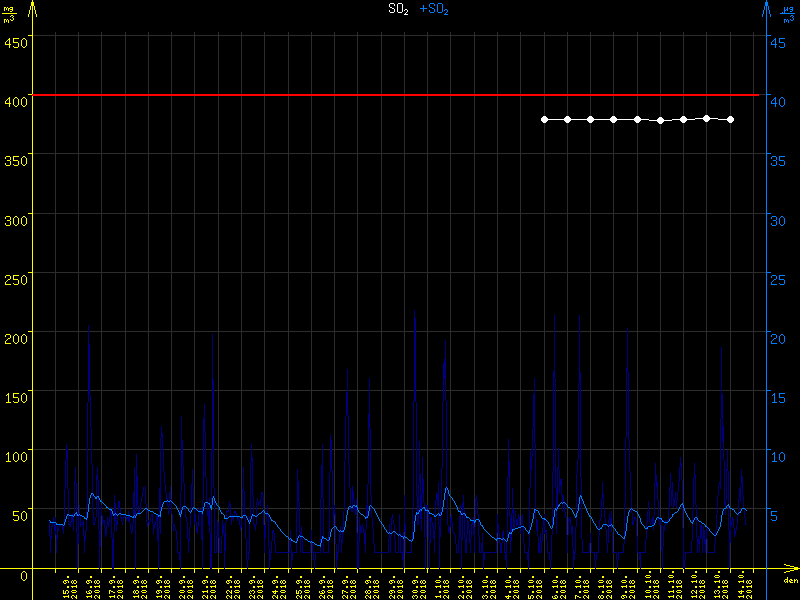
Task: Click the red 400 limit line
Action: point(400,95)
